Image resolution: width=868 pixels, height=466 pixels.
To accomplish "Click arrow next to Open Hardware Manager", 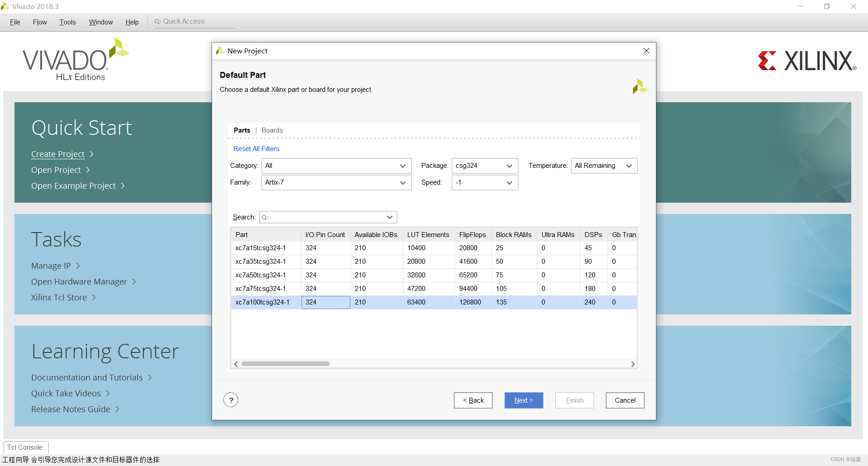I will pos(134,282).
